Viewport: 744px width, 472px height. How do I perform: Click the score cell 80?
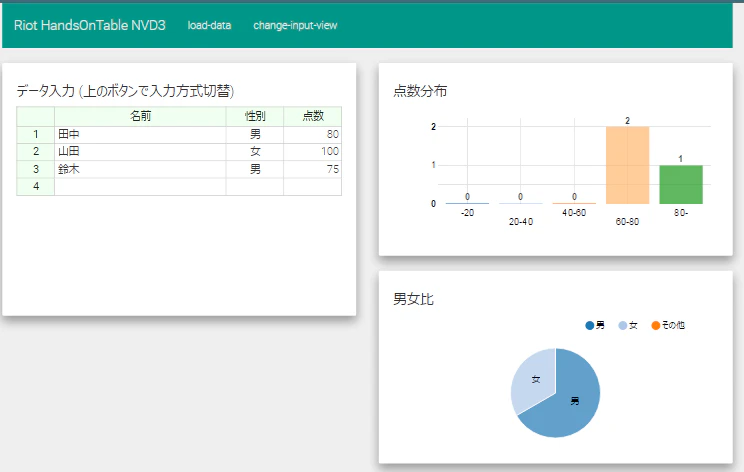[313, 135]
